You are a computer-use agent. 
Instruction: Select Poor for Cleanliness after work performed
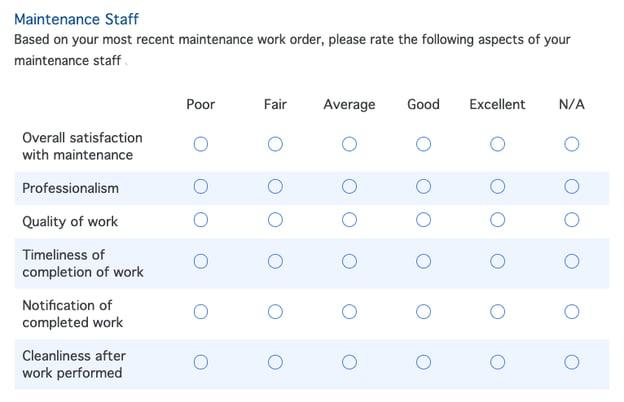click(x=201, y=363)
